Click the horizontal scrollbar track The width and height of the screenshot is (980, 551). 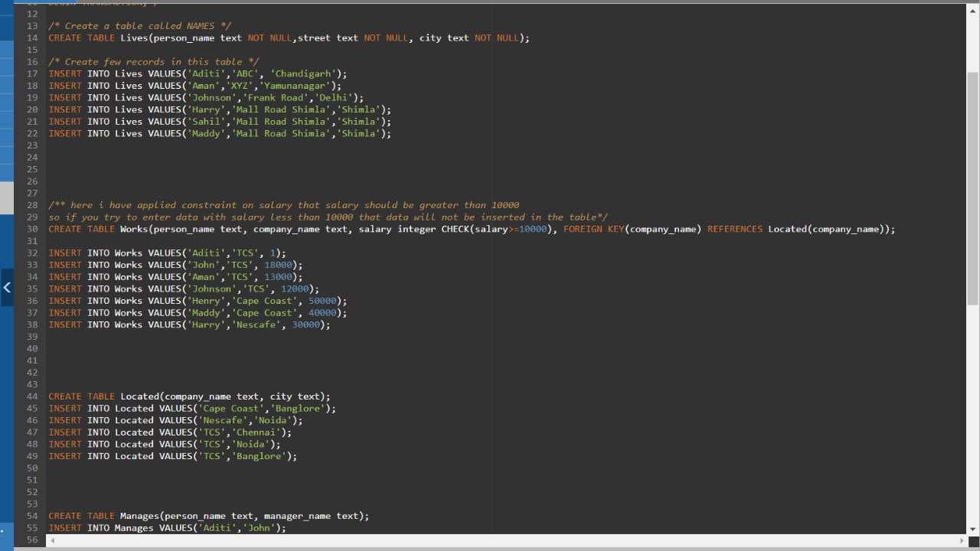(x=505, y=540)
